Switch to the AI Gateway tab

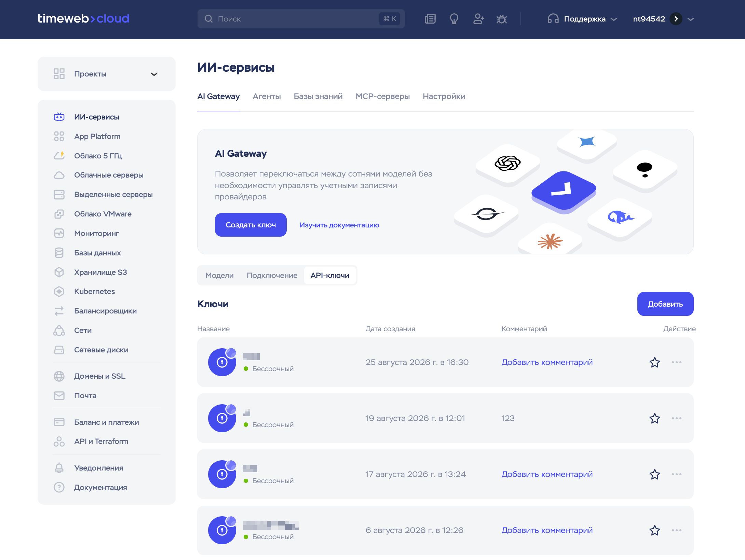[218, 96]
